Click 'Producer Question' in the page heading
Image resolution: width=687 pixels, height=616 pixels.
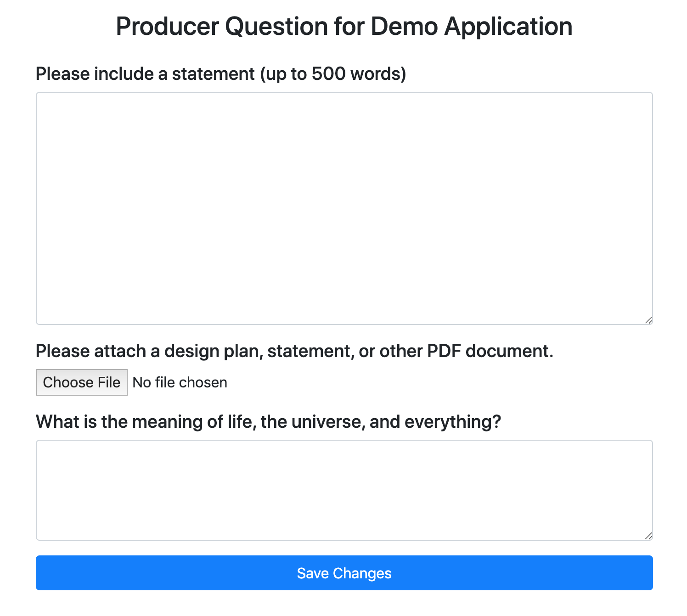tap(222, 27)
